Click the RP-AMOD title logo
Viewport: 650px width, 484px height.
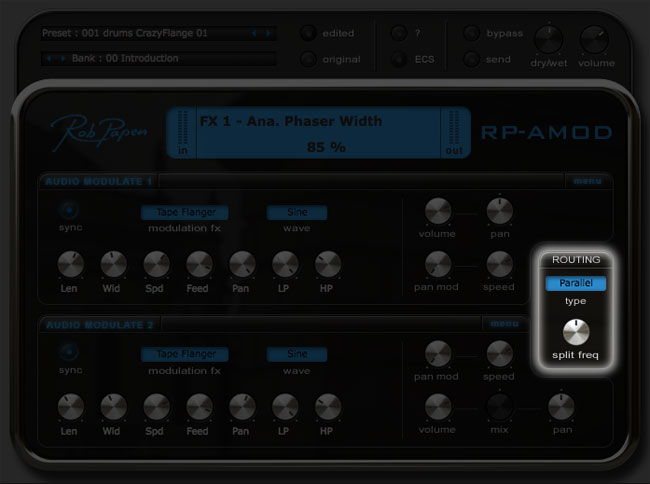click(x=546, y=133)
